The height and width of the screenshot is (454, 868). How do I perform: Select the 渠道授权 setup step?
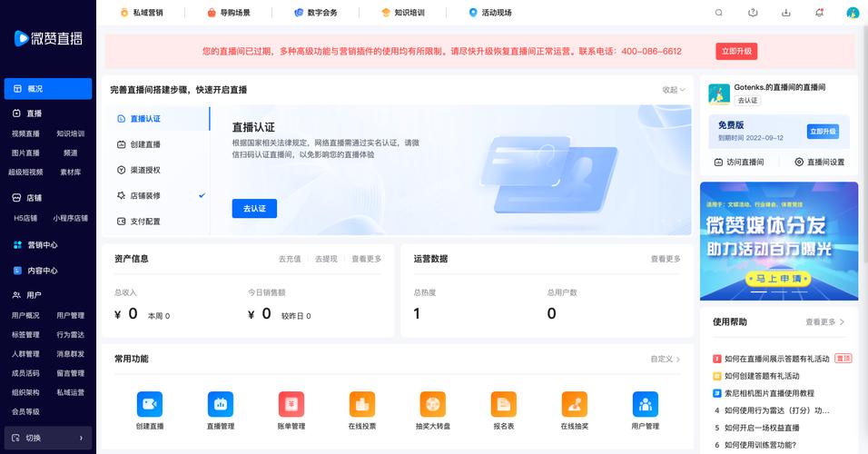(x=156, y=170)
